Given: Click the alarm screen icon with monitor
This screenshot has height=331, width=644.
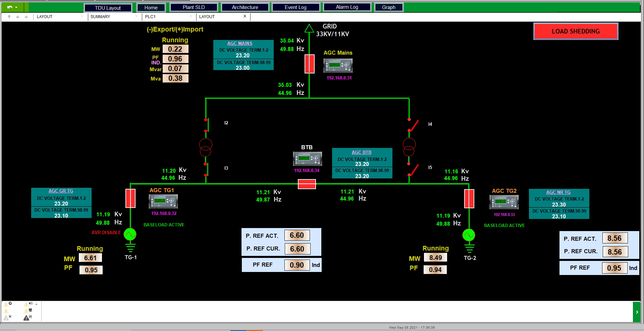Looking at the screenshot, I should [28, 311].
